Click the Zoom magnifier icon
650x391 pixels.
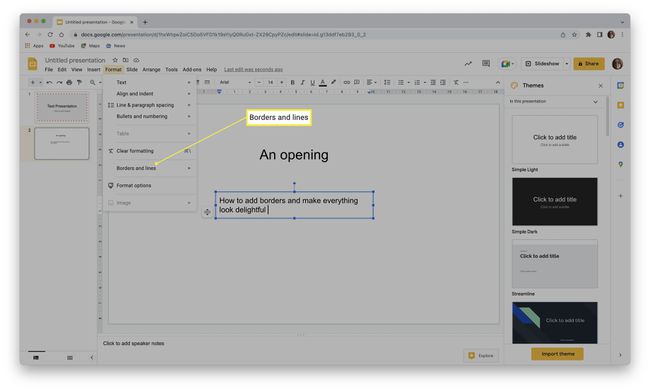(x=93, y=83)
